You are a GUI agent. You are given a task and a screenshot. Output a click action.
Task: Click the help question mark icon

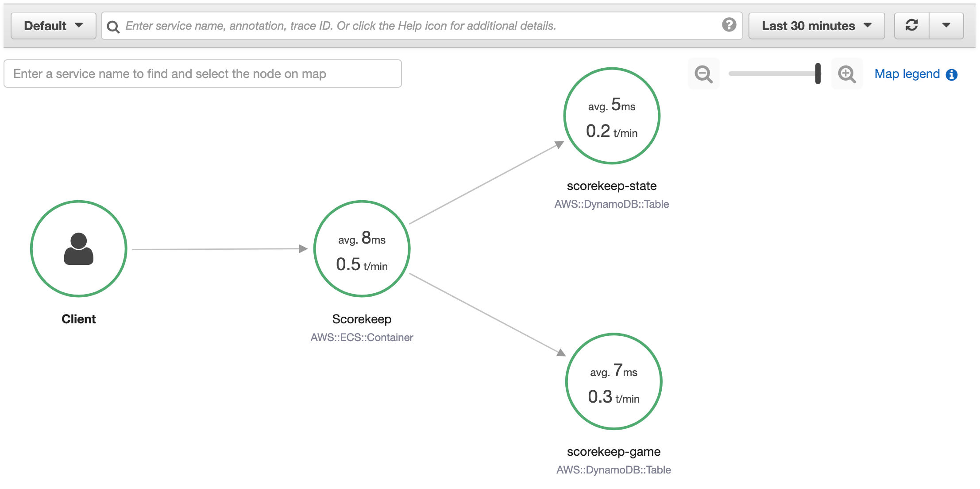(x=729, y=25)
